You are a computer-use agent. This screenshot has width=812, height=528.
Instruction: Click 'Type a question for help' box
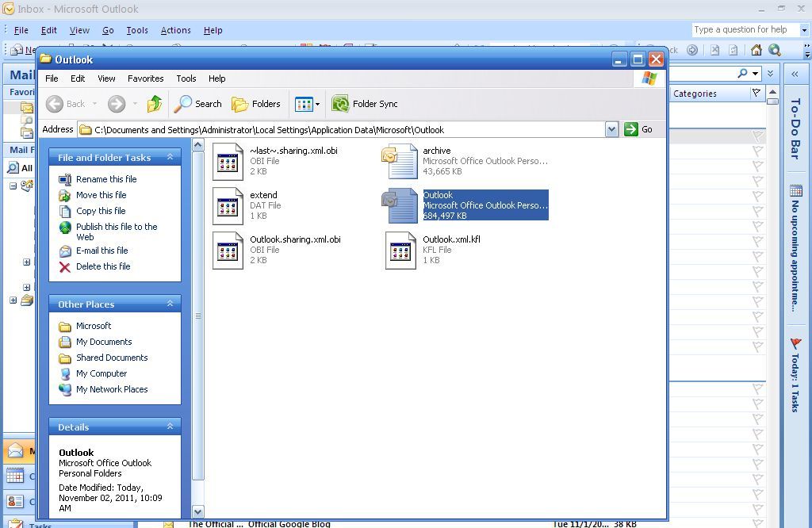745,30
